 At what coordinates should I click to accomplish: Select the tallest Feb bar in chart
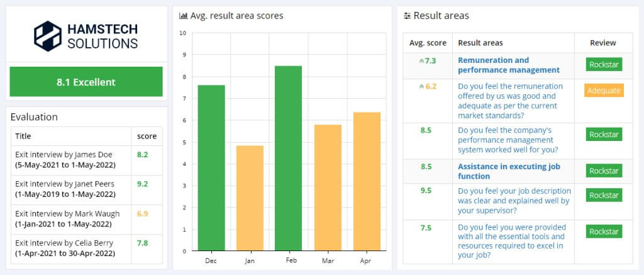(x=288, y=158)
